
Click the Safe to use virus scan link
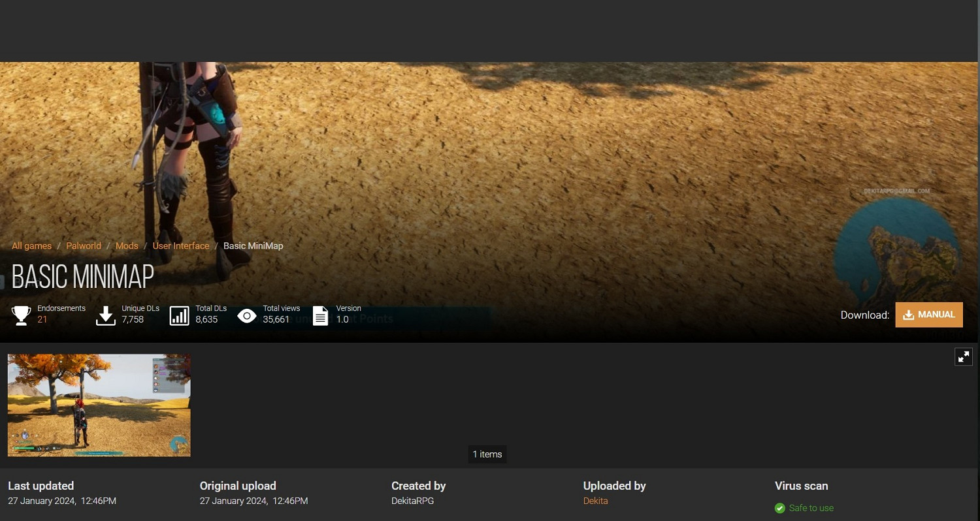point(811,508)
